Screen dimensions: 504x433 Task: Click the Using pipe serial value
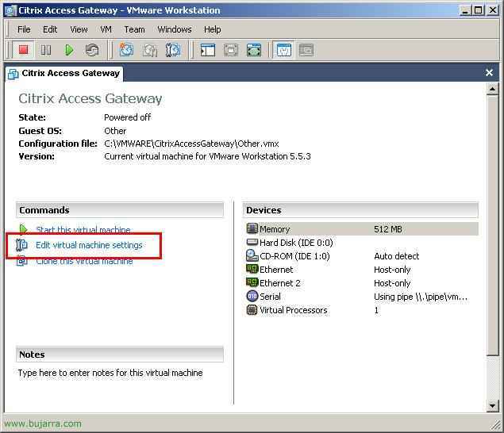421,297
